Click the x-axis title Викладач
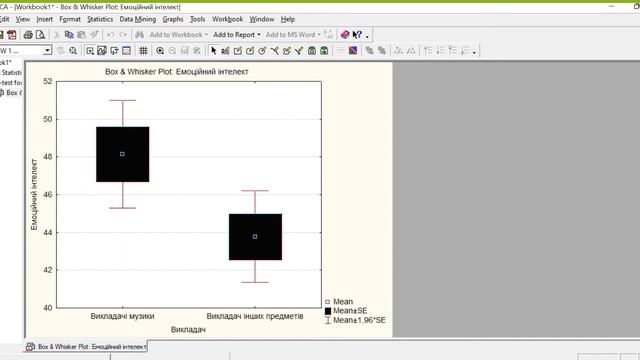 tap(188, 329)
